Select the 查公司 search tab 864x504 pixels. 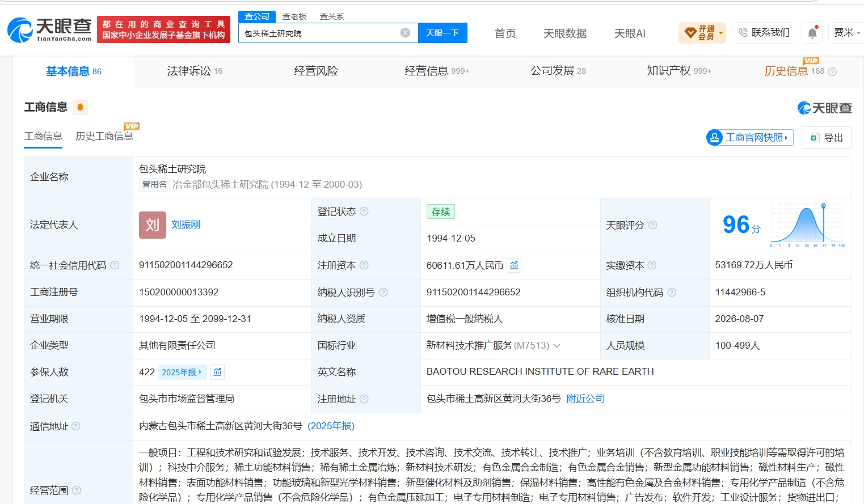[257, 16]
